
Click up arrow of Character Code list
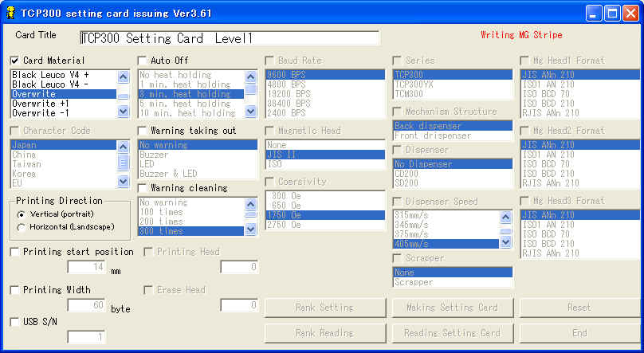point(123,146)
